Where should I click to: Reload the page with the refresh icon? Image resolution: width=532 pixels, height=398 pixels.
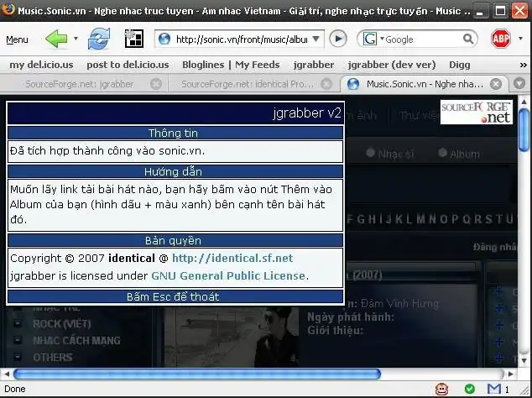(x=99, y=39)
